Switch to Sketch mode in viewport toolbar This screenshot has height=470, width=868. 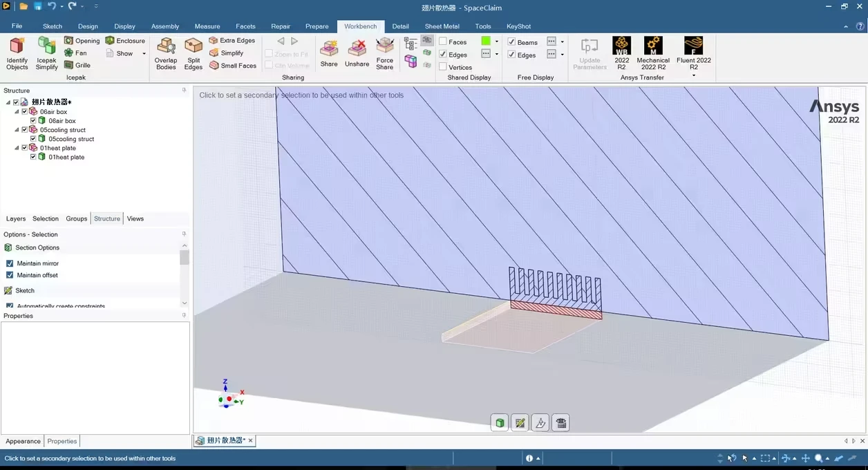point(520,423)
